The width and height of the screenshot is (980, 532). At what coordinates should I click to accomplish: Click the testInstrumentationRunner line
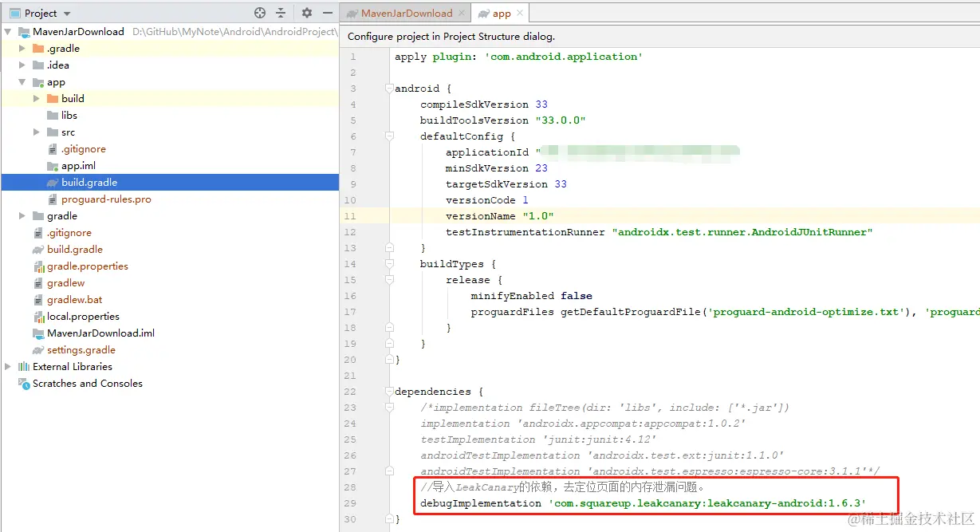coord(659,232)
